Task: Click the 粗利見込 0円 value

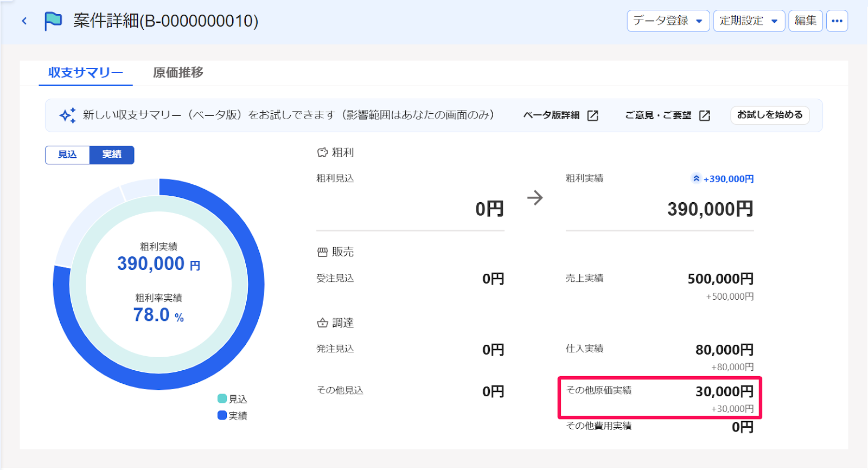Action: pos(489,209)
